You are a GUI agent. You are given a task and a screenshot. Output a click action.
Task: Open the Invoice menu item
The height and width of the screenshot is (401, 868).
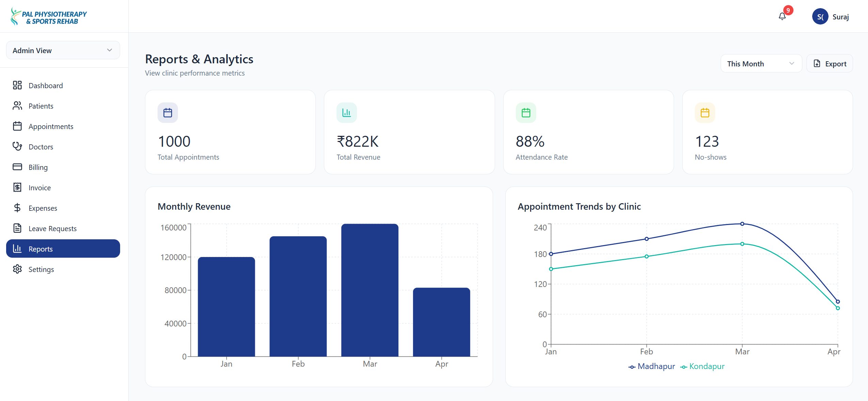click(63, 187)
